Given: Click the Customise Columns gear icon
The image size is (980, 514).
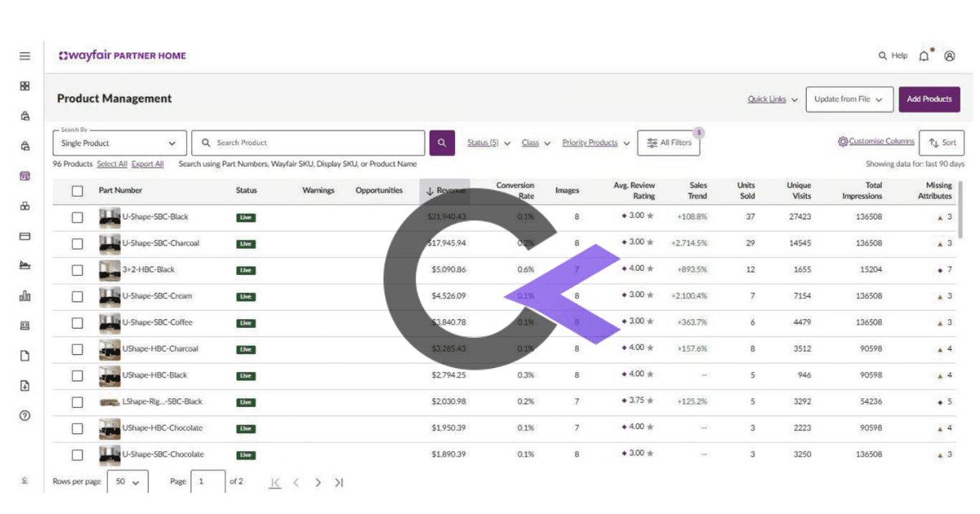Looking at the screenshot, I should tap(843, 142).
